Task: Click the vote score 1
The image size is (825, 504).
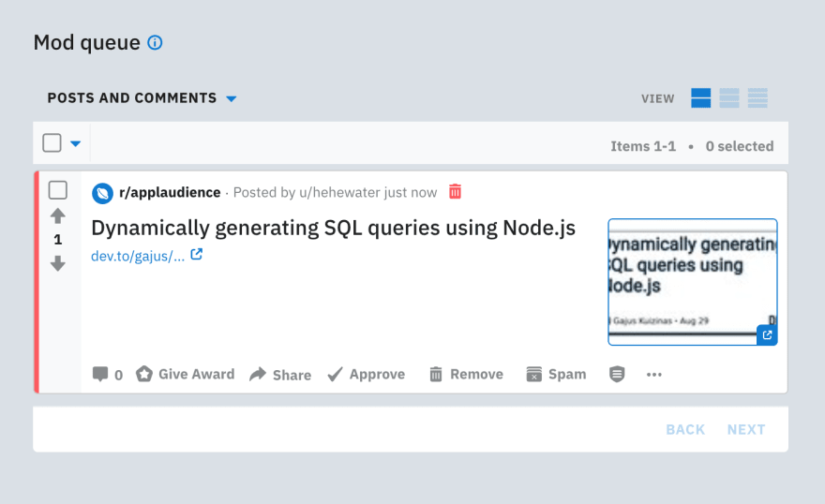Action: click(x=58, y=240)
